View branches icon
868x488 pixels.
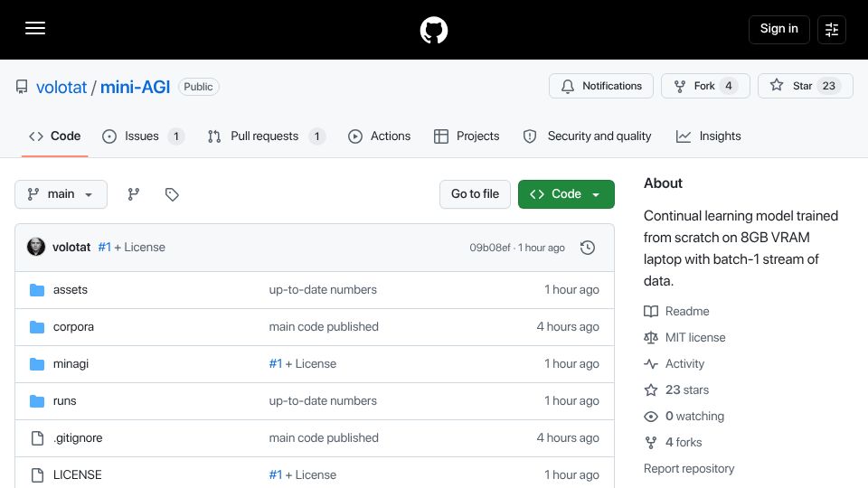(134, 194)
